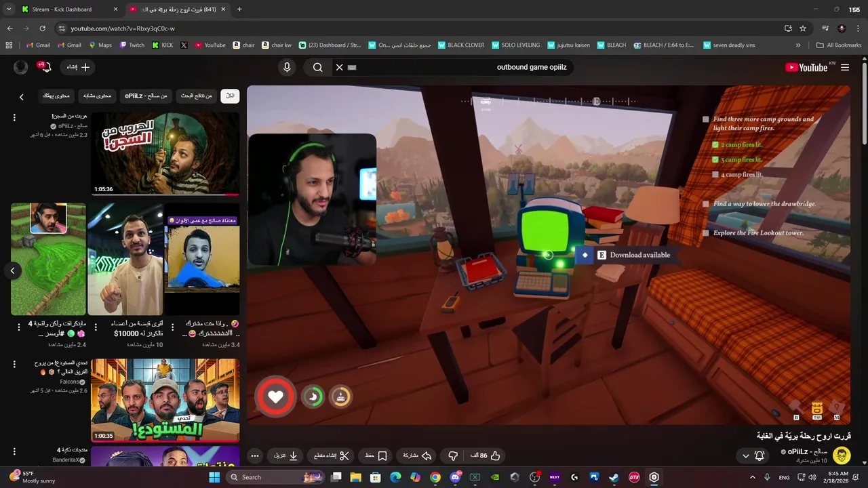
Task: Select the "oPiiLz" channel filter chip
Action: (x=145, y=96)
